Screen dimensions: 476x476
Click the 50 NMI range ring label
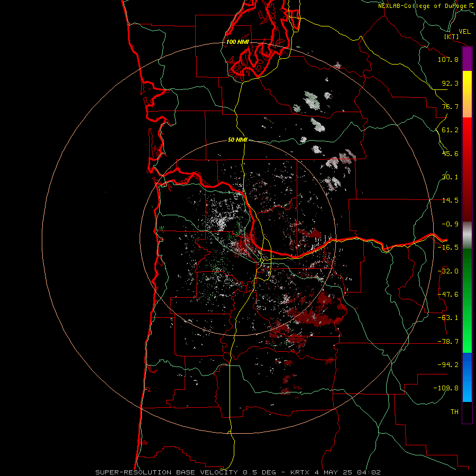[x=237, y=140]
